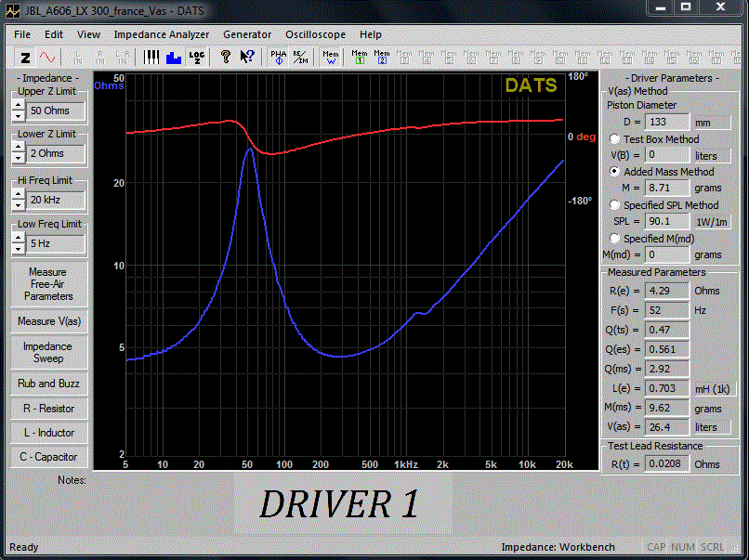Click the V(B) volume input field
This screenshot has width=749, height=560.
pyautogui.click(x=666, y=155)
